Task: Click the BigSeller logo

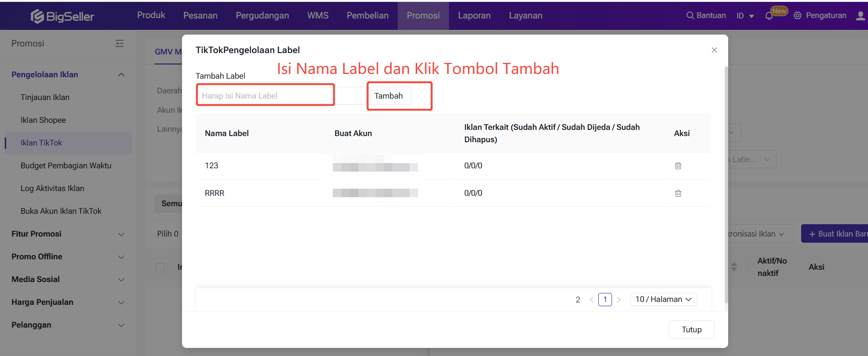Action: [x=63, y=17]
